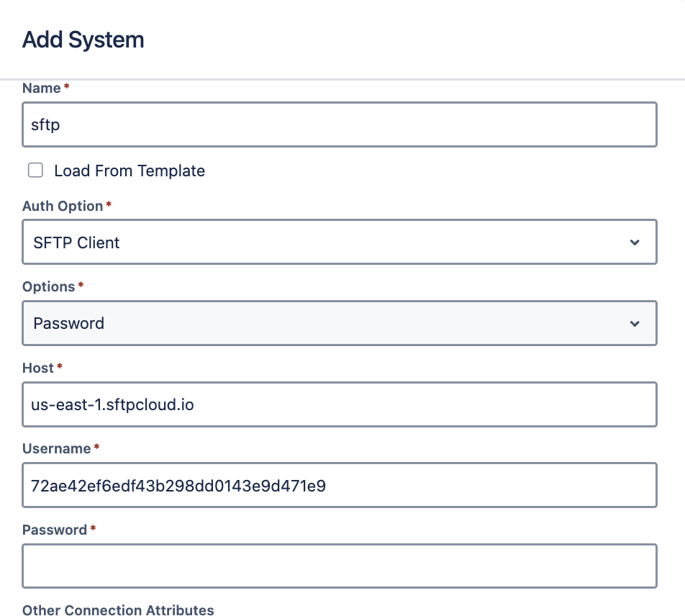Open the Auth Option dropdown showing SFTP Client

click(340, 242)
